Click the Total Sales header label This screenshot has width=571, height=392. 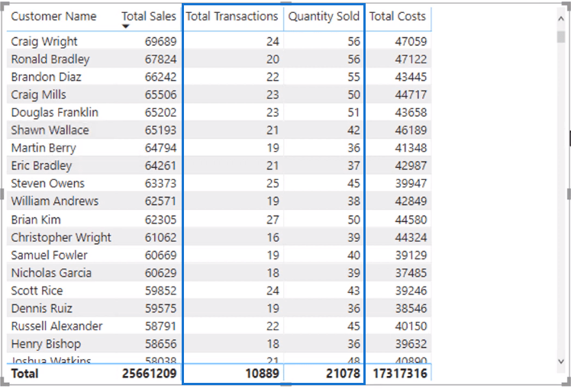tap(149, 16)
